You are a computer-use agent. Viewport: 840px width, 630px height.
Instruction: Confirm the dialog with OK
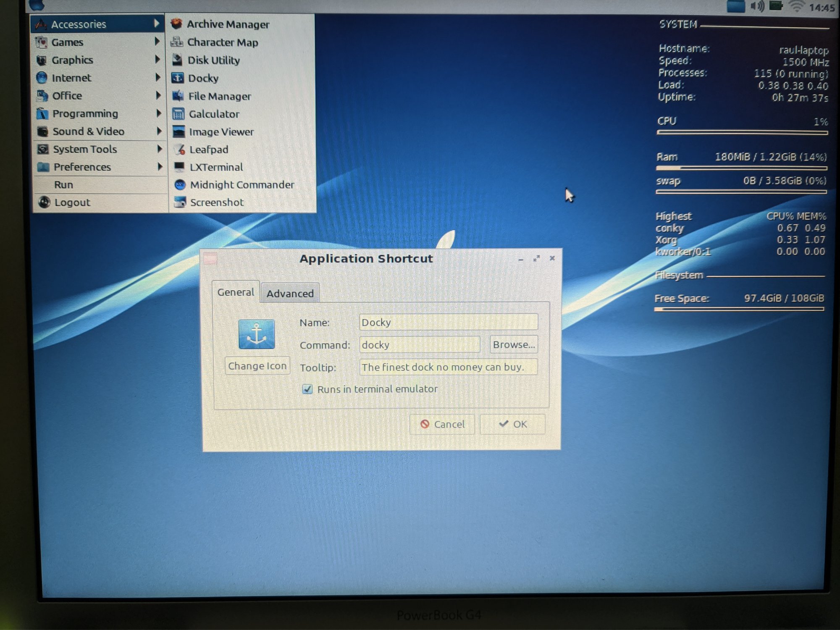click(x=512, y=424)
